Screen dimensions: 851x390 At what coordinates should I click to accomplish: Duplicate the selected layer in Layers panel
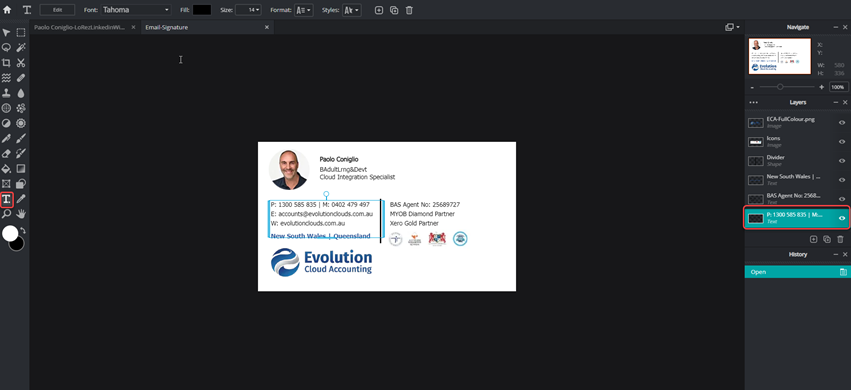[x=827, y=239]
